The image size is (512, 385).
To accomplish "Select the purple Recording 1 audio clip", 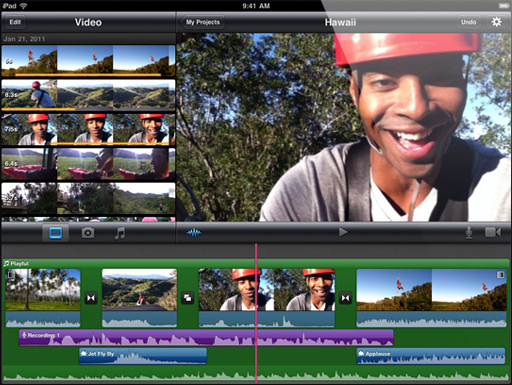I will click(206, 338).
